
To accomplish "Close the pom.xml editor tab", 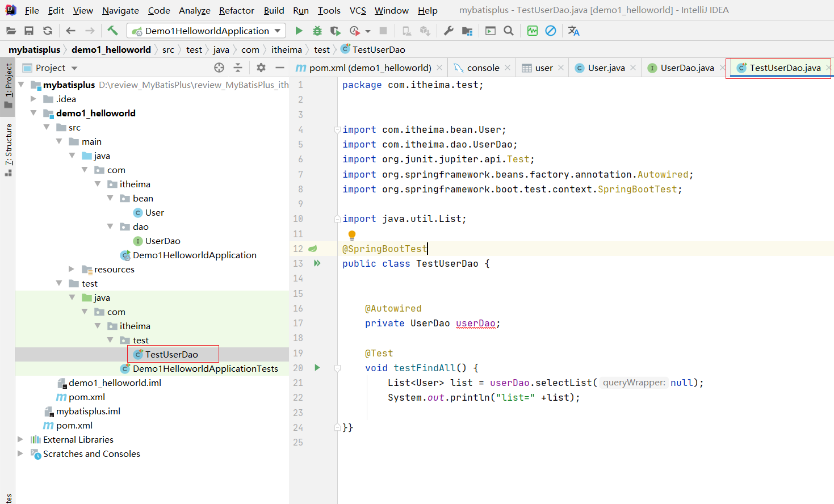I will tap(439, 68).
